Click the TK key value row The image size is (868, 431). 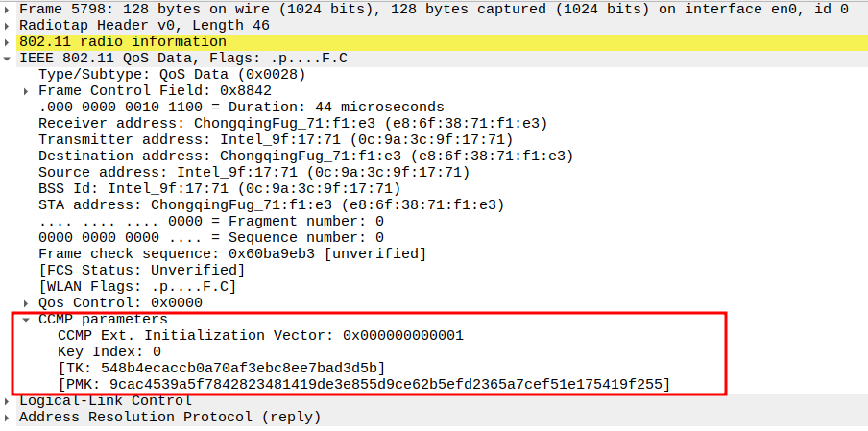coord(221,369)
